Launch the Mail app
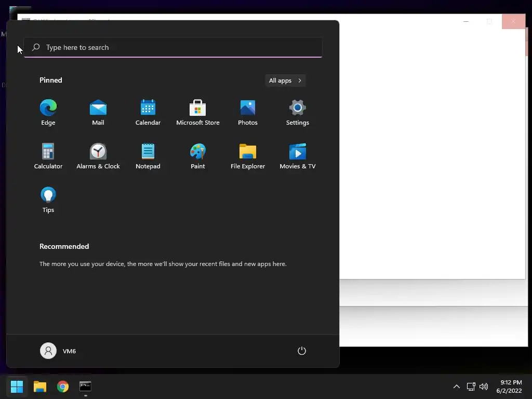The image size is (532, 399). point(98,112)
